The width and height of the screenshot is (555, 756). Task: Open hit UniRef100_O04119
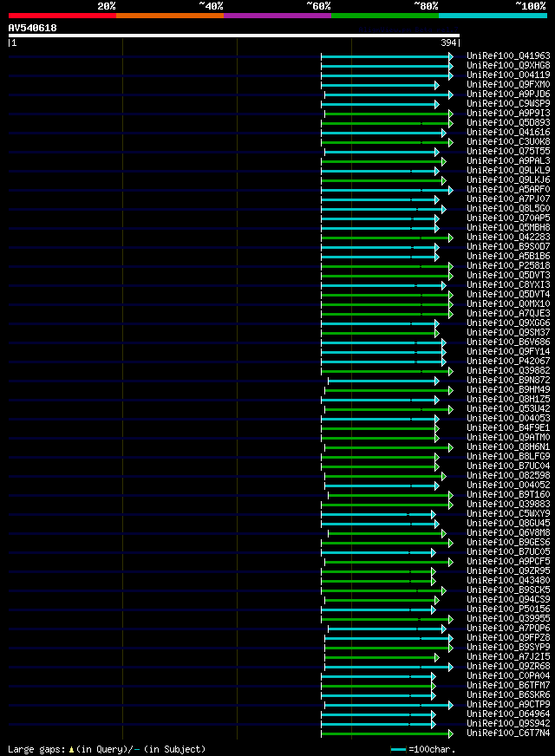point(508,75)
